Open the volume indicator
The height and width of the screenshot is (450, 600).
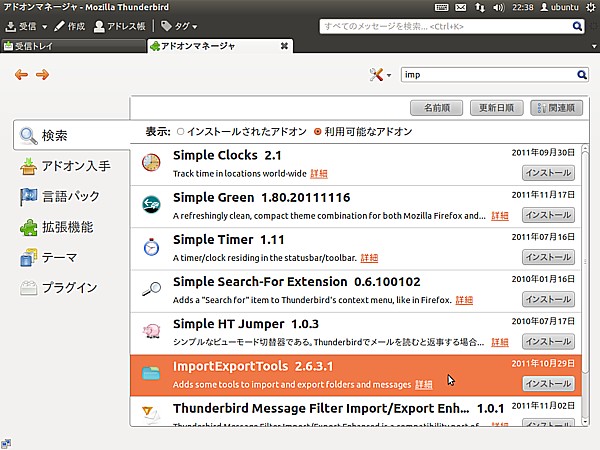pos(499,7)
